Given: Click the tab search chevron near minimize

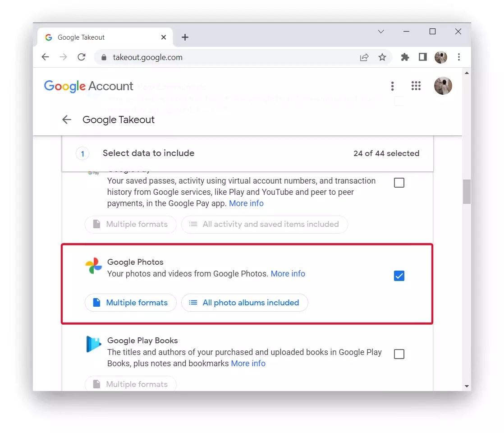Looking at the screenshot, I should [x=381, y=32].
